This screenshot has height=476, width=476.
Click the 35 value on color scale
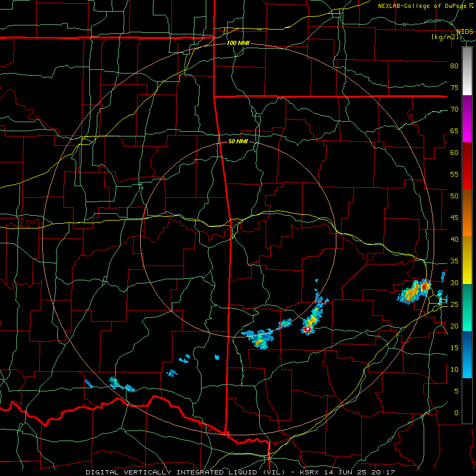pyautogui.click(x=454, y=261)
